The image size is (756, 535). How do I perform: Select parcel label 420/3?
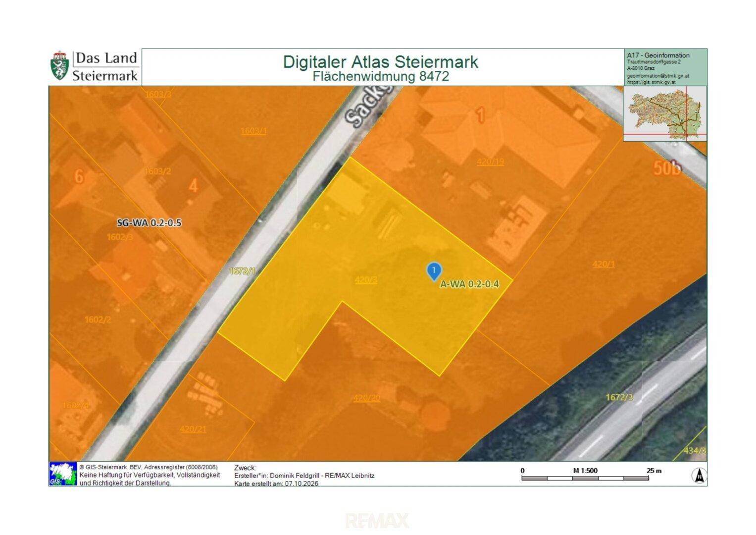(366, 280)
